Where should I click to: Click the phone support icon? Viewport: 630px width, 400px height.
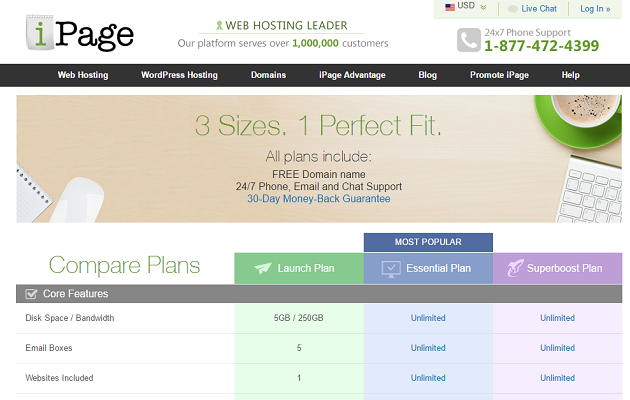(x=468, y=40)
